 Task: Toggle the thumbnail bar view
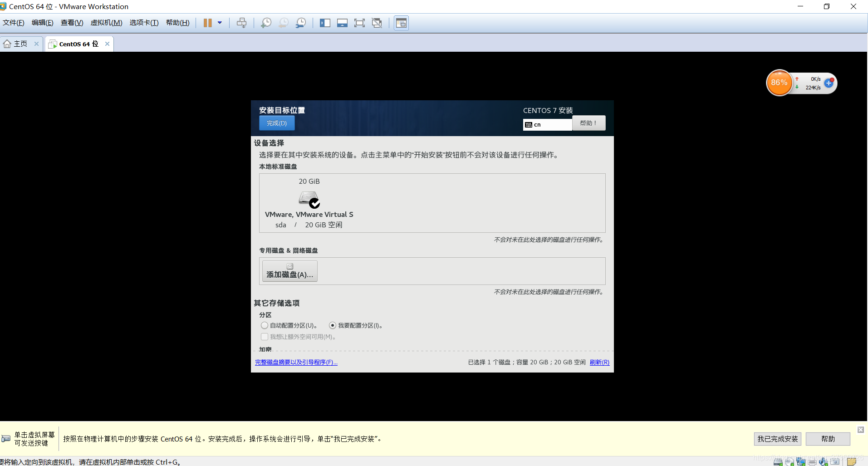342,23
